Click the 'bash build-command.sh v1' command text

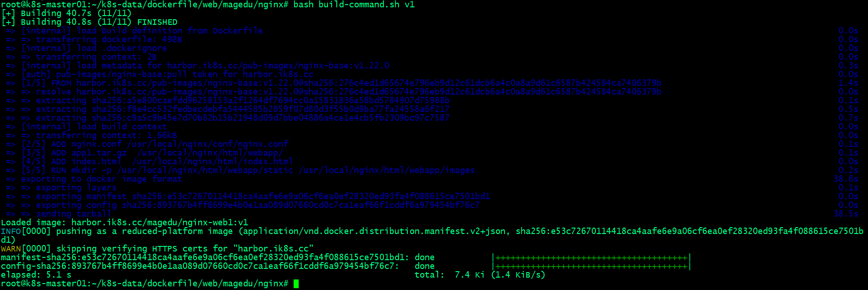tap(354, 5)
